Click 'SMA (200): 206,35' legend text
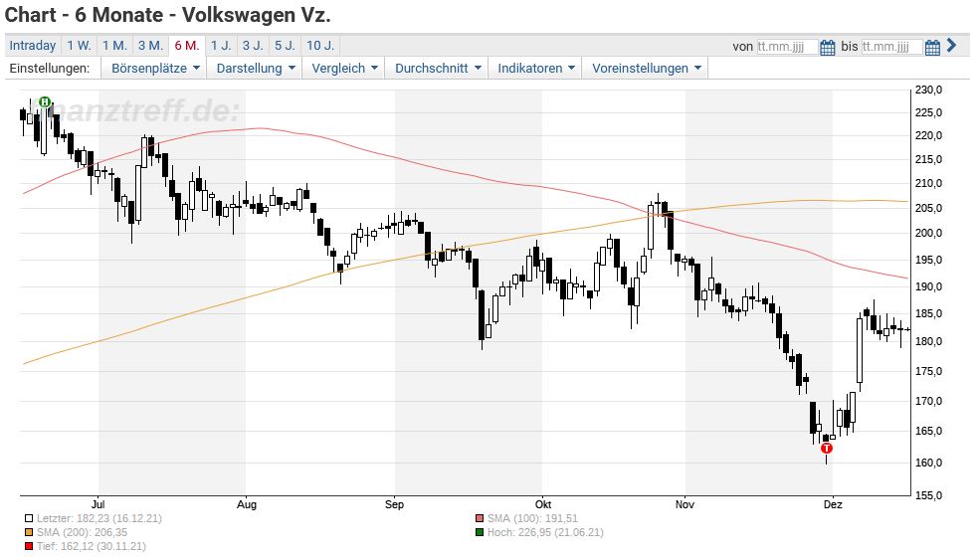 point(82,532)
